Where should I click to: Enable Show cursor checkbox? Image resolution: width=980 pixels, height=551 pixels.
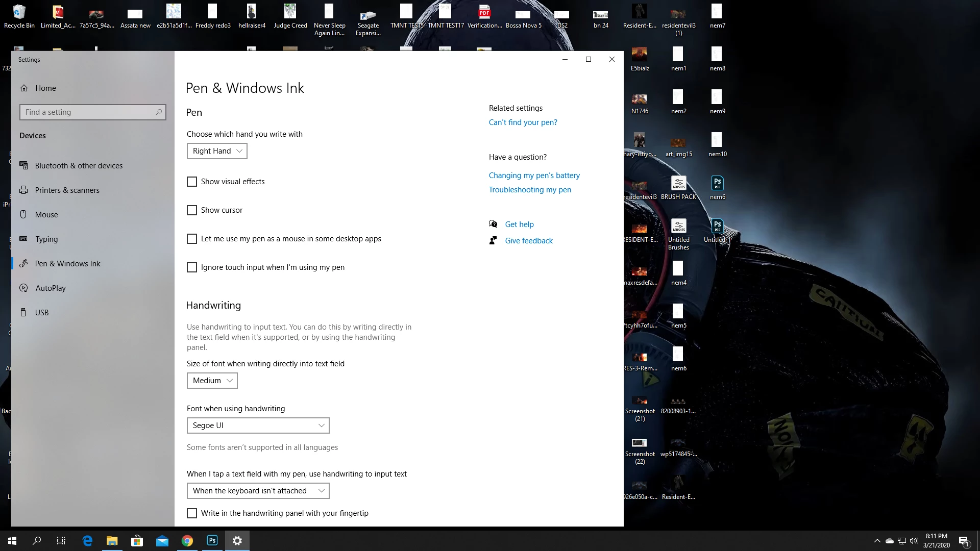pyautogui.click(x=192, y=210)
